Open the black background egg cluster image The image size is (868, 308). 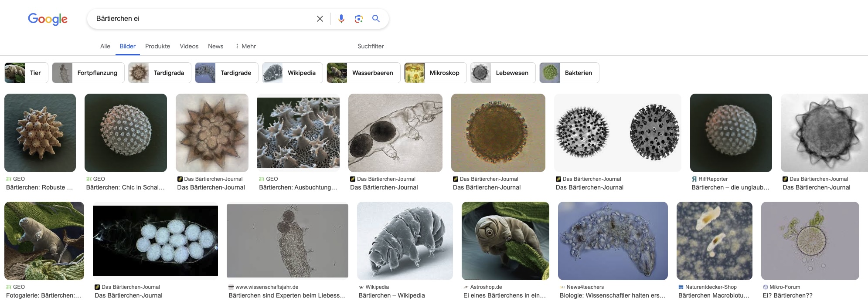(155, 241)
